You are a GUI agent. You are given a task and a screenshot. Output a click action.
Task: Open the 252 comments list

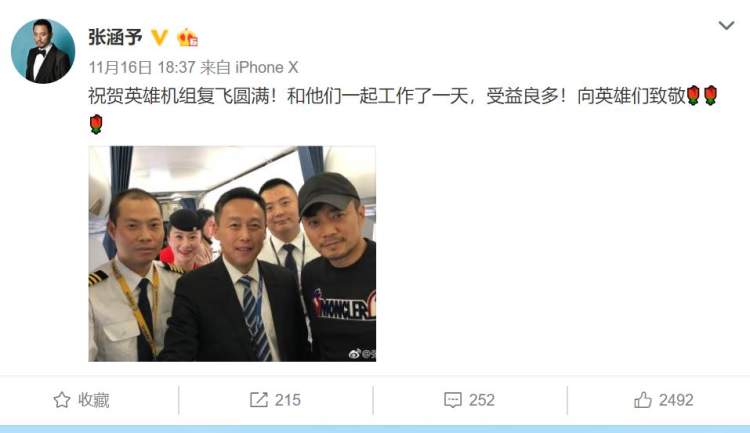[482, 400]
